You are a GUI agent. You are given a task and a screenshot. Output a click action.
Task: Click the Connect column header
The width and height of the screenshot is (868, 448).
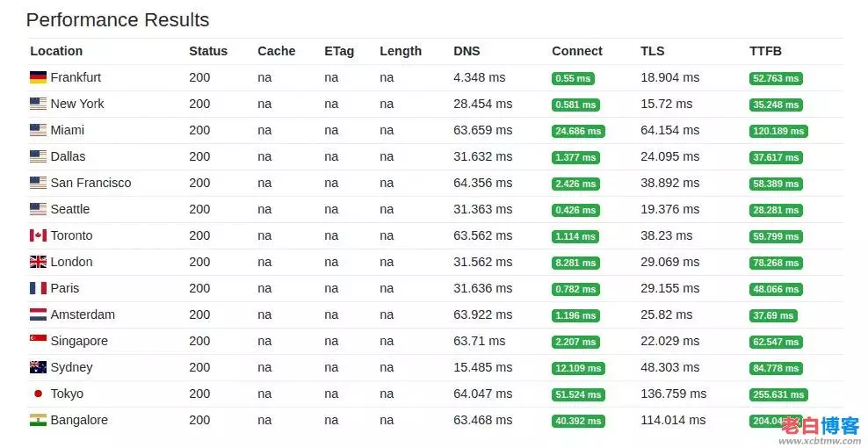click(x=577, y=51)
